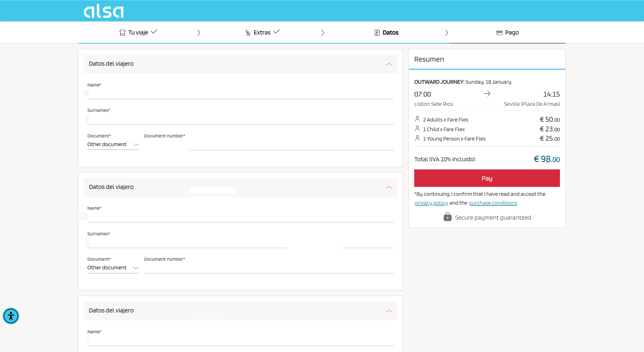Collapse the second Datos del viajero section
This screenshot has width=644, height=352.
pyautogui.click(x=389, y=187)
